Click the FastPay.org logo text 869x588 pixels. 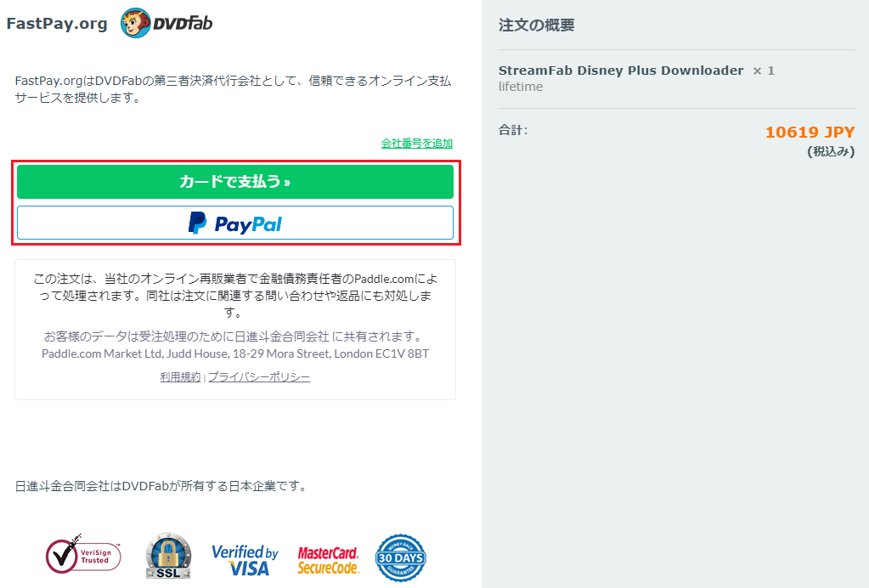[x=57, y=24]
